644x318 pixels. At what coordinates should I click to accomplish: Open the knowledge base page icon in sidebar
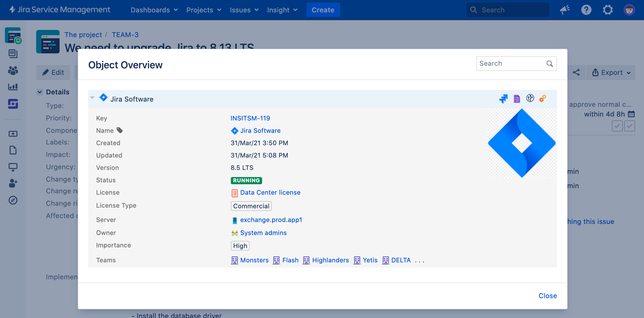point(13,150)
